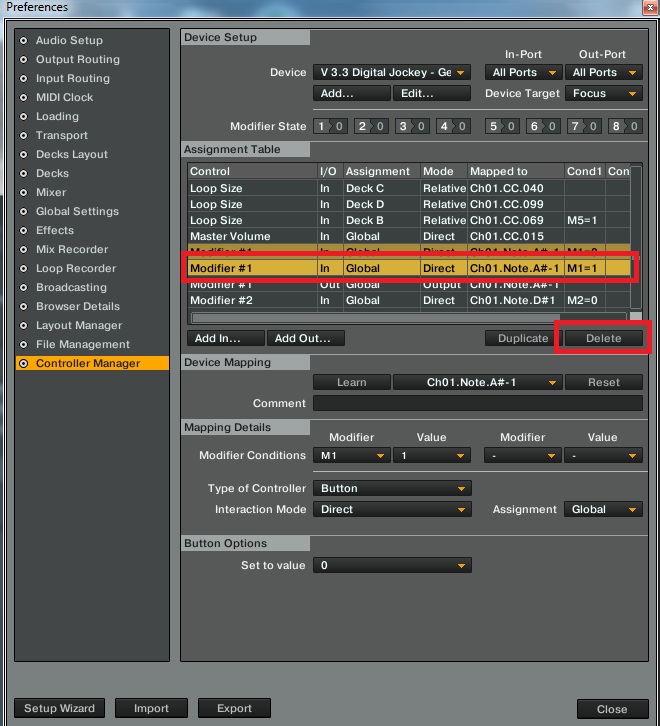Open the Device dropdown

point(392,72)
